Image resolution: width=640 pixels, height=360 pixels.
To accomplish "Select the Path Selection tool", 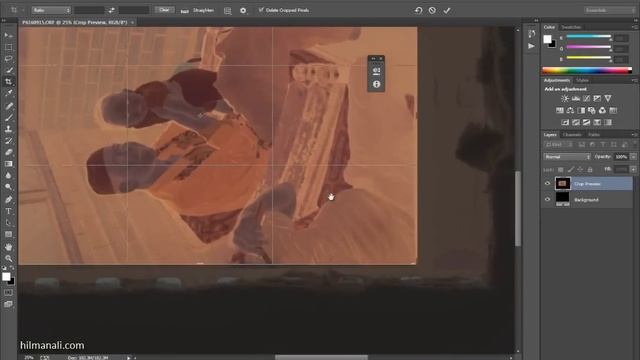I will point(8,223).
